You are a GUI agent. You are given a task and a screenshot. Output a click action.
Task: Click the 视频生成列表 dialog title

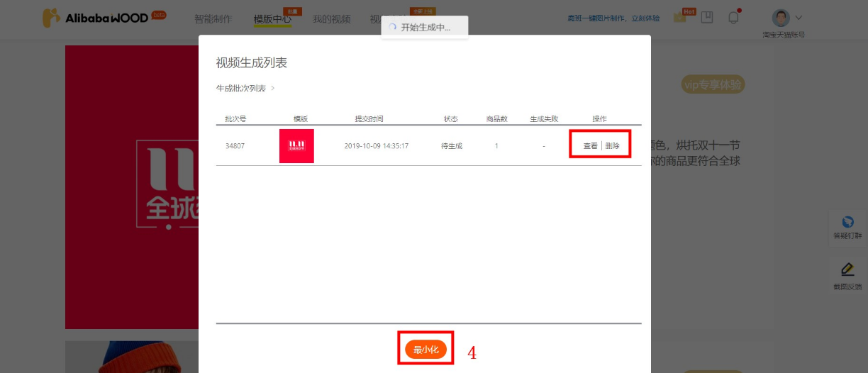point(252,63)
